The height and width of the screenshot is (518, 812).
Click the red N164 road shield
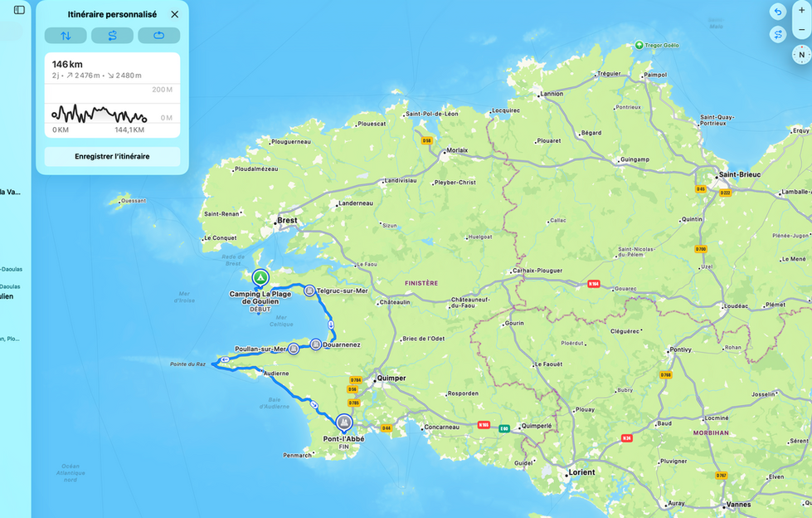(x=594, y=284)
